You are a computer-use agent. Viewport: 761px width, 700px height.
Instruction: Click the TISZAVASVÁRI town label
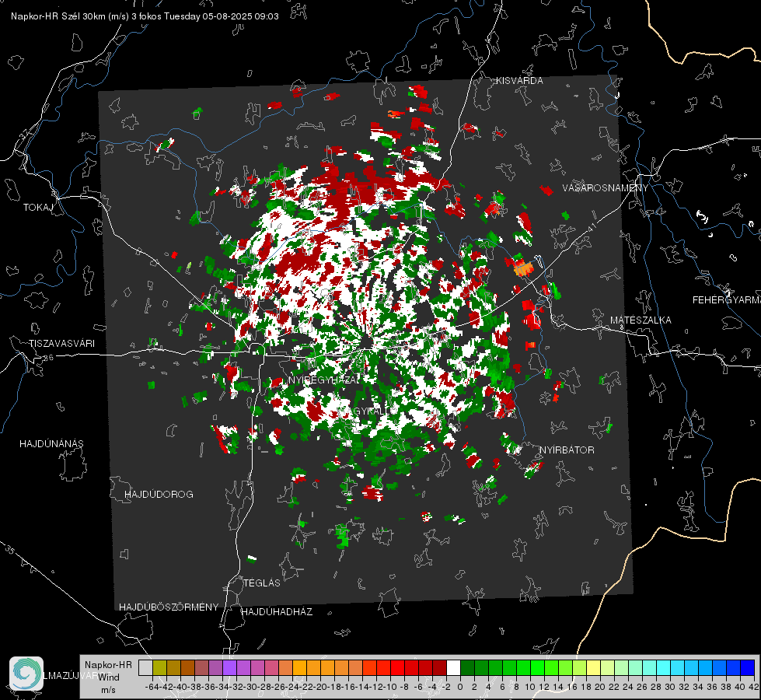point(61,344)
